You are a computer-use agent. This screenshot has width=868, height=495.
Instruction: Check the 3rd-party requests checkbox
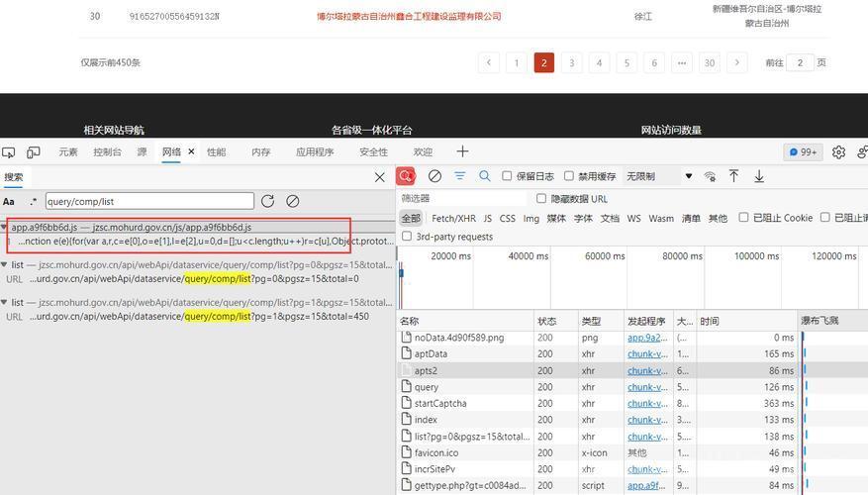(407, 236)
